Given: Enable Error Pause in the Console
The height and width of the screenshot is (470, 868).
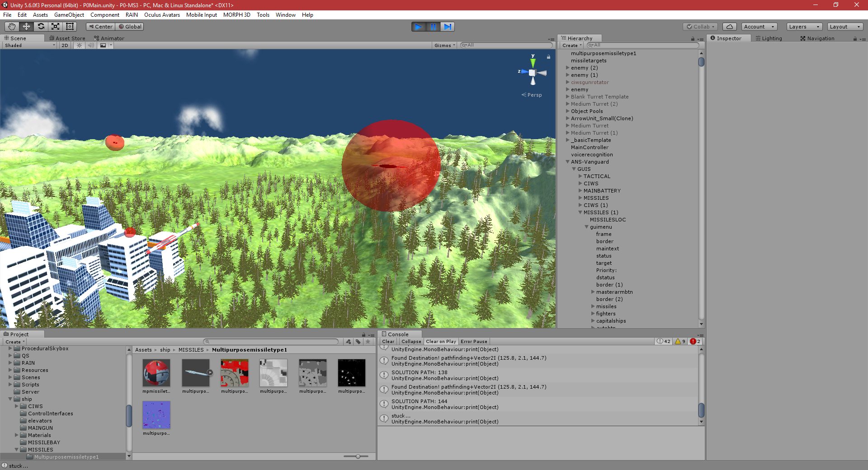Looking at the screenshot, I should tap(474, 341).
